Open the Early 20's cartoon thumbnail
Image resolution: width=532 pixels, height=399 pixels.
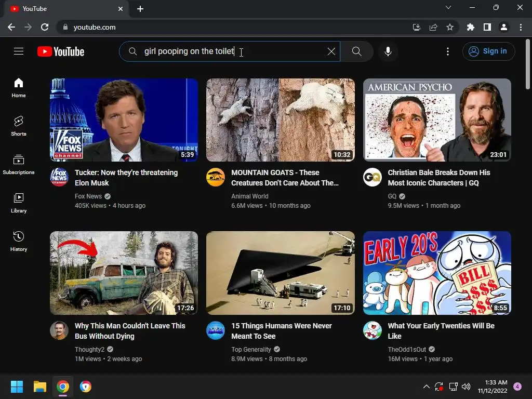[437, 273]
